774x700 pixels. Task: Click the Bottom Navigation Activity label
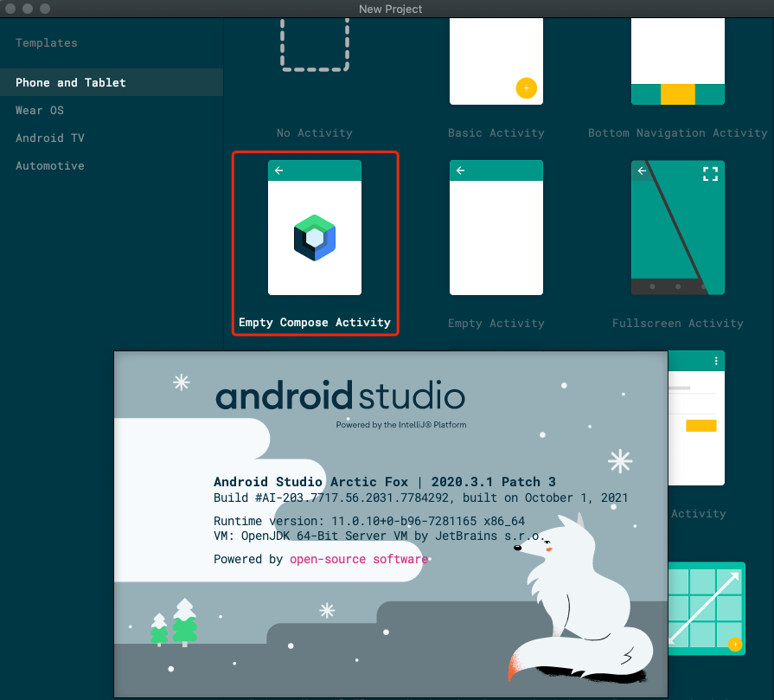678,133
